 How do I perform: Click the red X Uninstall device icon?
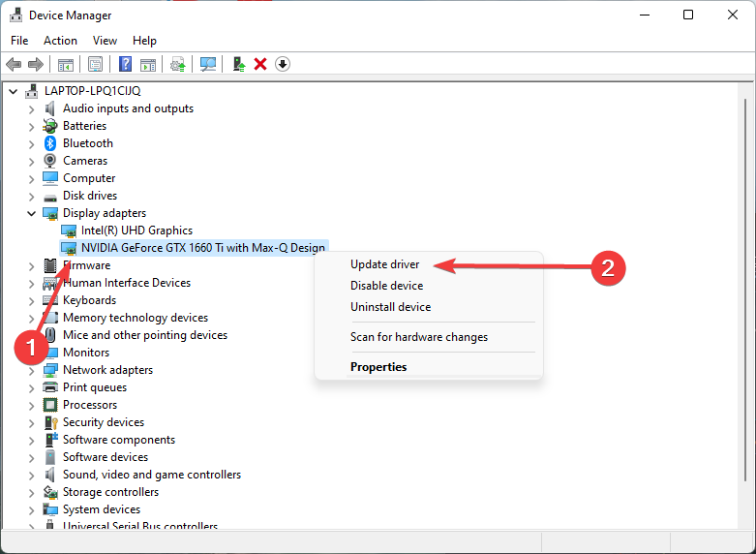(x=260, y=64)
